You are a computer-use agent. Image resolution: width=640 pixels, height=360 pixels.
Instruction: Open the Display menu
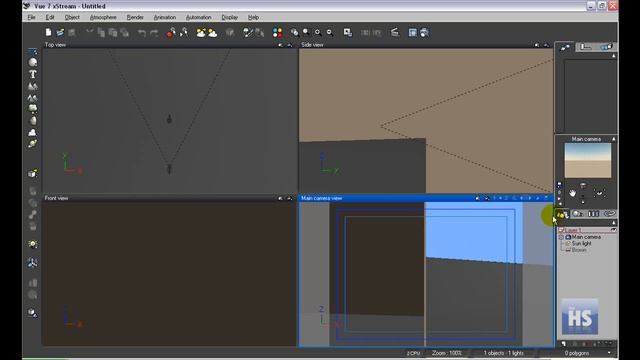[x=229, y=17]
